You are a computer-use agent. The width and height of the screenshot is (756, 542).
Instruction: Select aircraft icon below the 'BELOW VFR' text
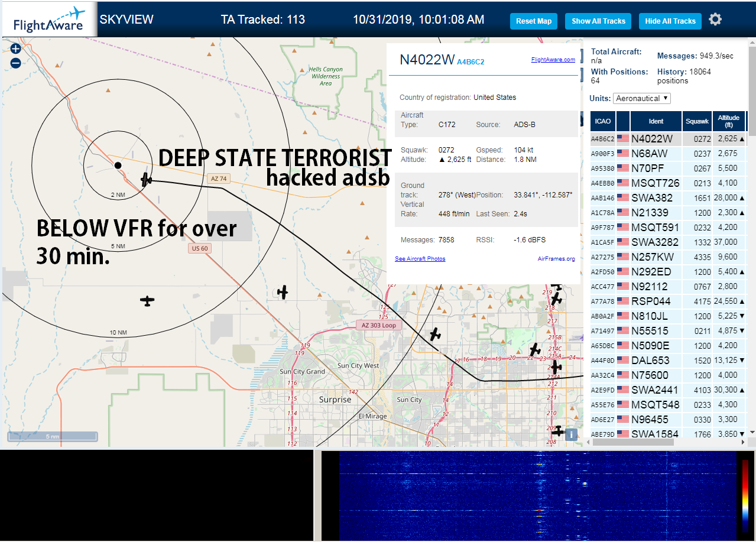coord(147,301)
